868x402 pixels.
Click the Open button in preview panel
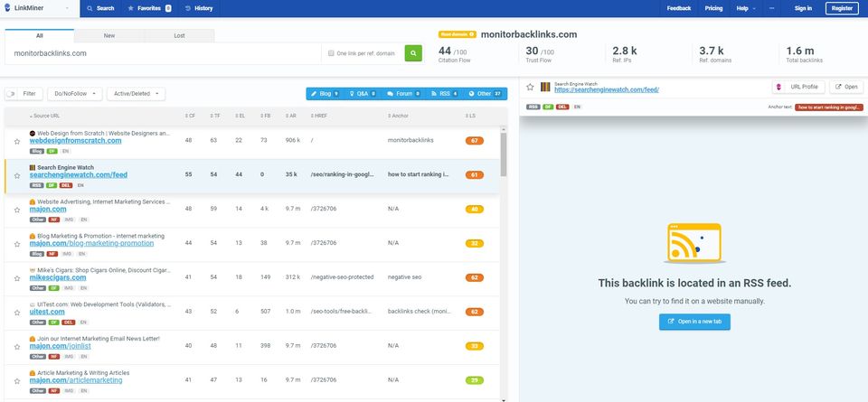[846, 88]
